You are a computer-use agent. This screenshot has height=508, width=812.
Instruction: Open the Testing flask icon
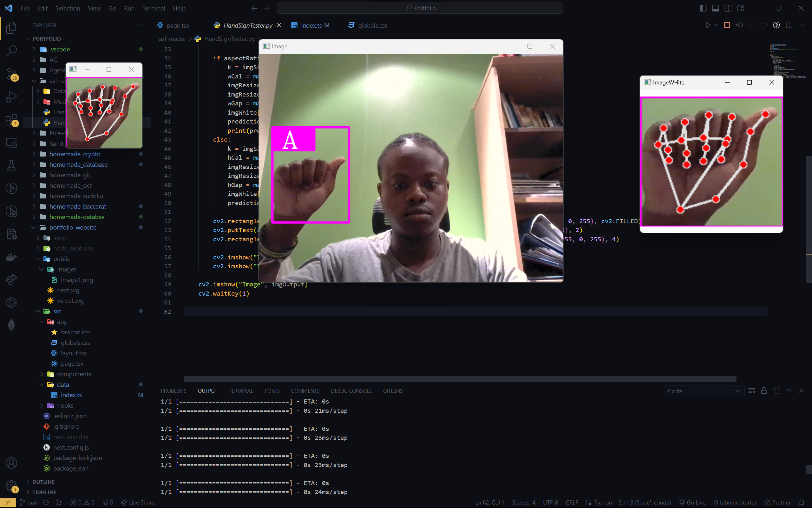point(11,165)
